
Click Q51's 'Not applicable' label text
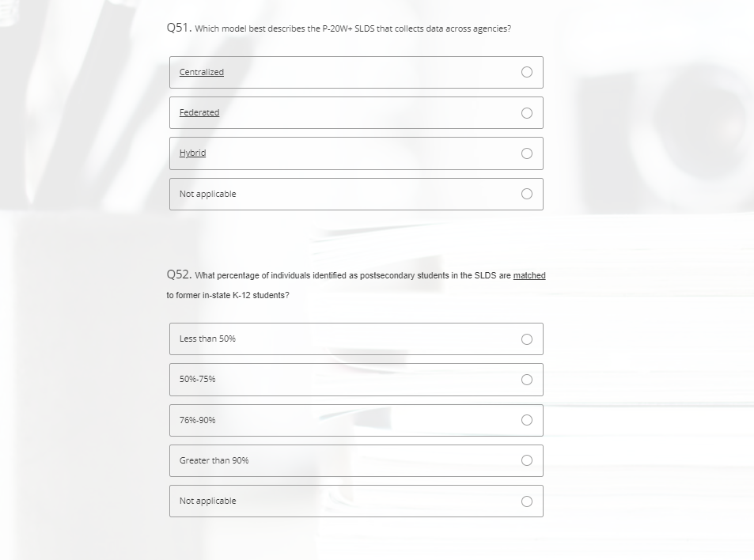click(207, 194)
